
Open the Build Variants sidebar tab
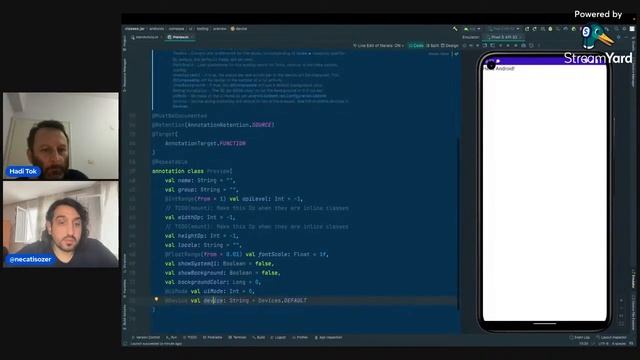(x=125, y=318)
